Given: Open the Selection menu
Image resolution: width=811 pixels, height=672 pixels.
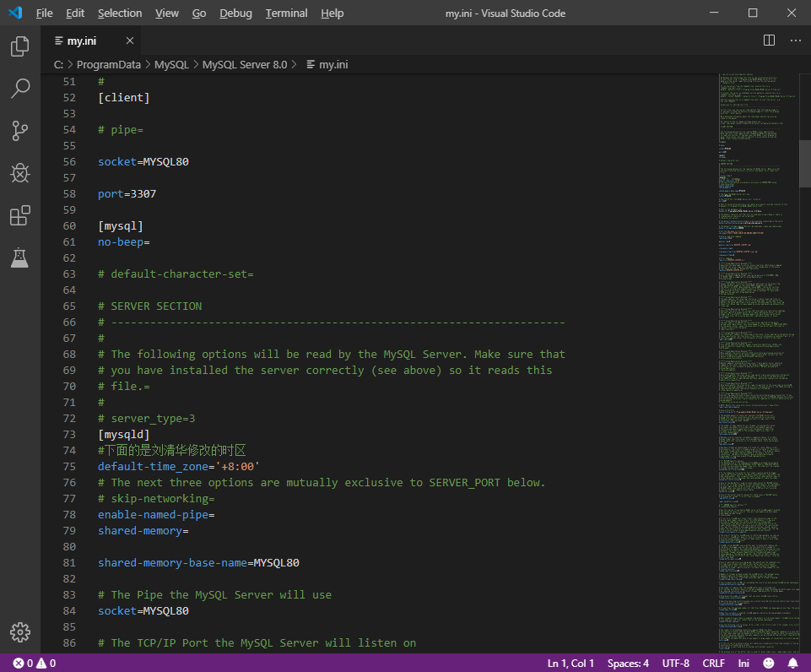Looking at the screenshot, I should point(120,13).
